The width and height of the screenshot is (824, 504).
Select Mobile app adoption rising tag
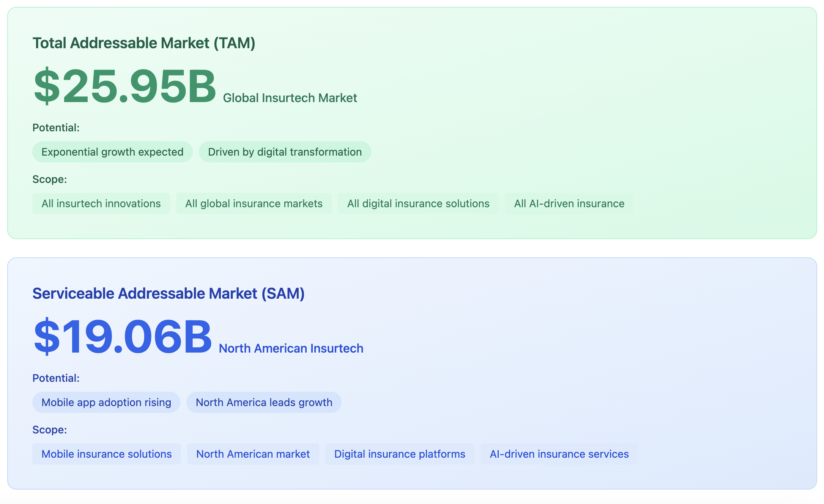click(x=106, y=402)
